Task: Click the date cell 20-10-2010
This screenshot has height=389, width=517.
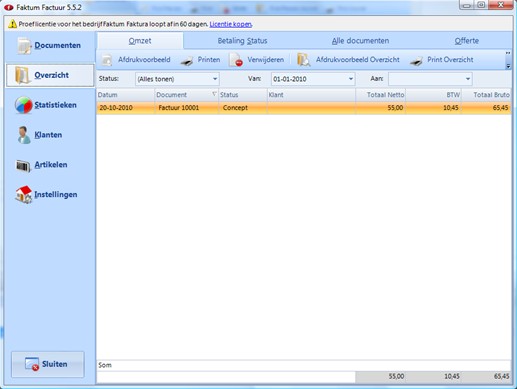Action: point(125,108)
